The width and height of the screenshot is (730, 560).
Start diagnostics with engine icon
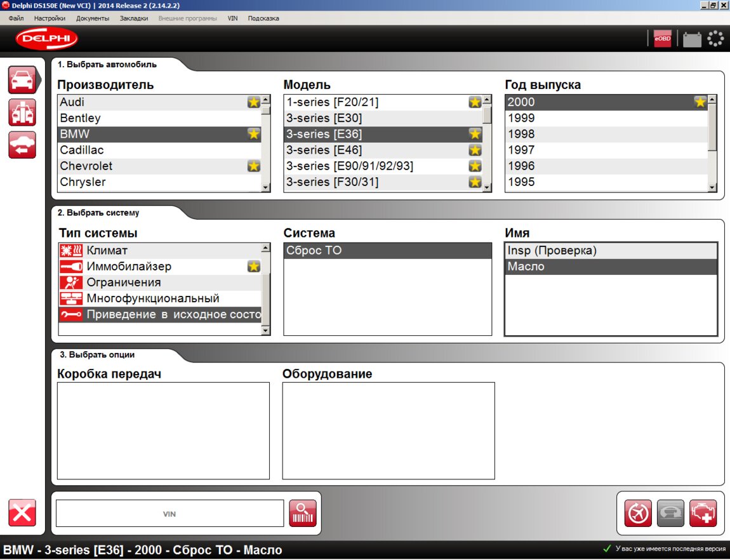point(703,514)
